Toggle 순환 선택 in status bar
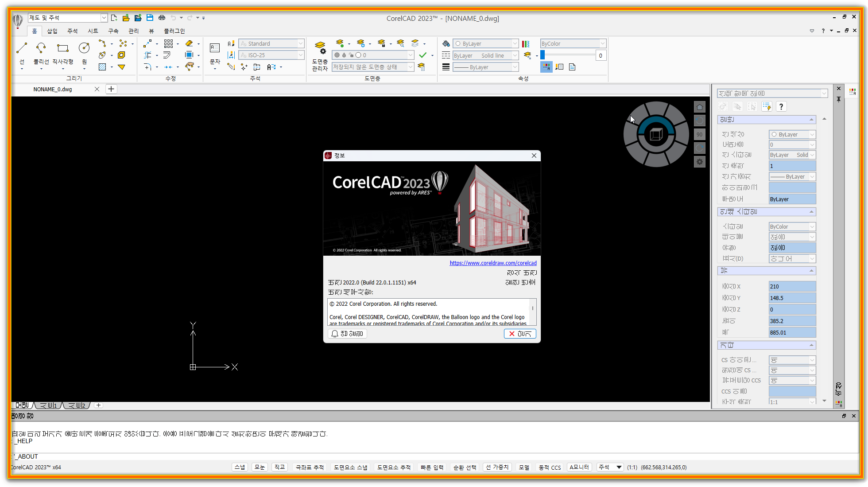868x487 pixels. click(465, 467)
